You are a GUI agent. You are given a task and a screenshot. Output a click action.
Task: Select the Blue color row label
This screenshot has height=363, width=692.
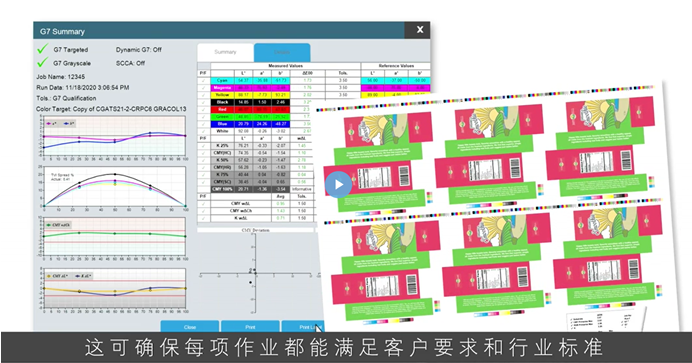(x=222, y=124)
